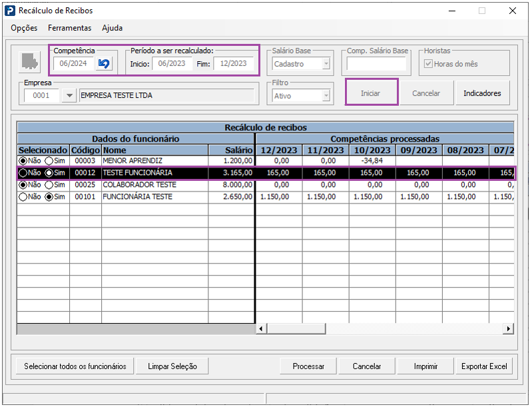532x407 pixels.
Task: Click the horizontal scrollbar right arrow
Action: pos(508,329)
